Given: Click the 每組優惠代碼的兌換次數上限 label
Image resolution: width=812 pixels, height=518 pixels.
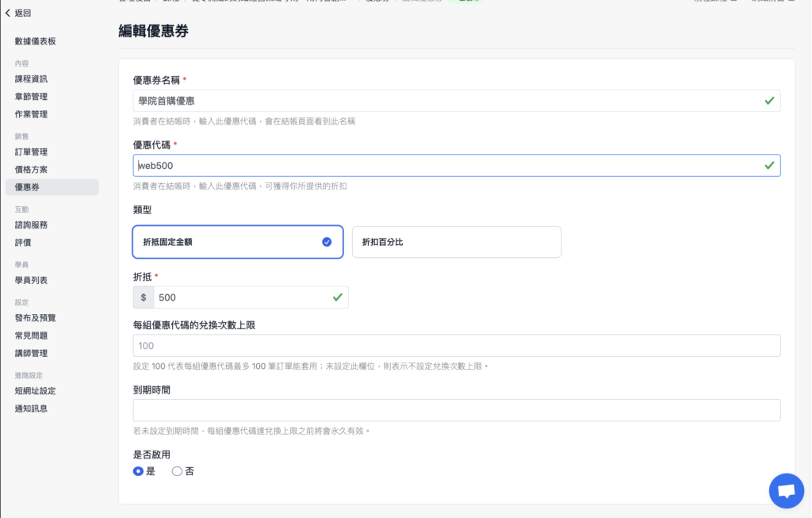Looking at the screenshot, I should 194,325.
